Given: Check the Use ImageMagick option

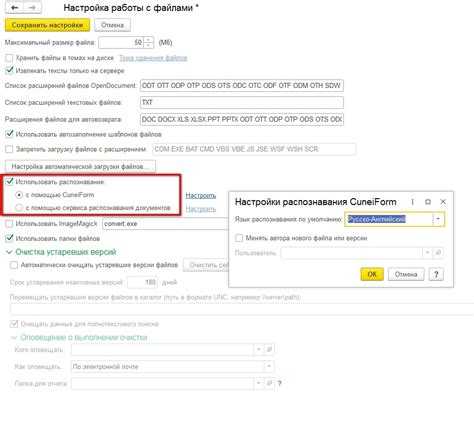Looking at the screenshot, I should pyautogui.click(x=9, y=224).
